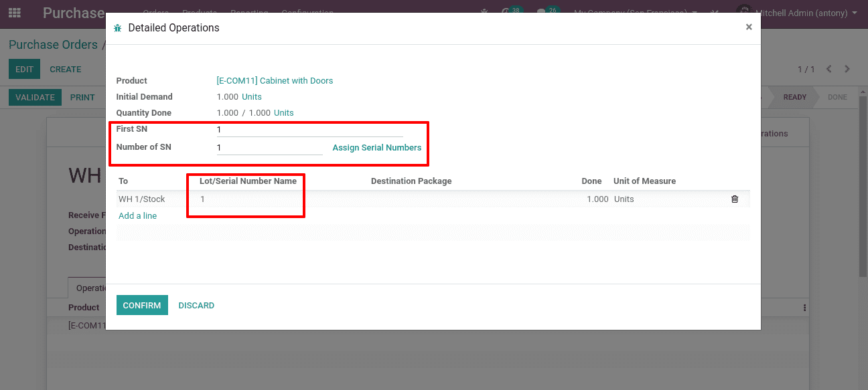The width and height of the screenshot is (868, 390).
Task: Click the CONFIRM button
Action: click(142, 305)
